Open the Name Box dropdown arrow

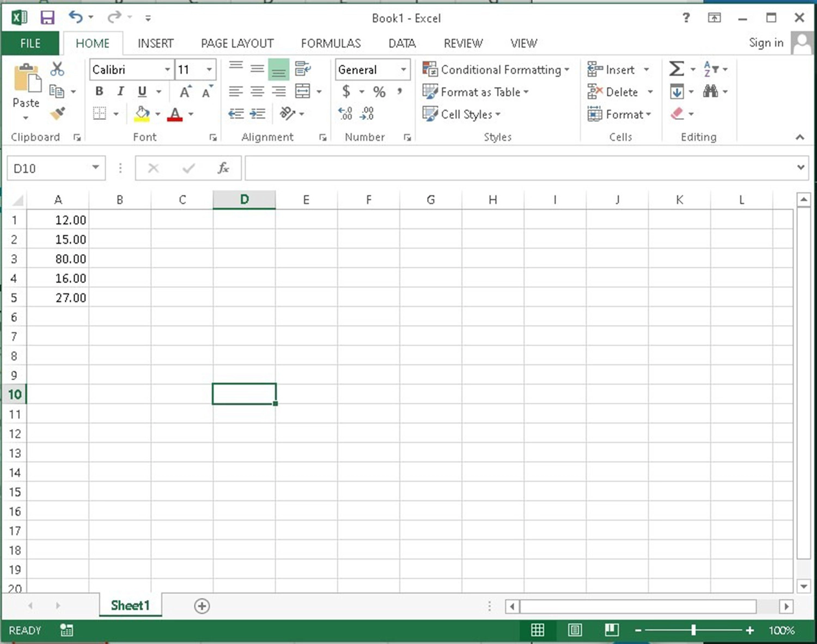95,168
